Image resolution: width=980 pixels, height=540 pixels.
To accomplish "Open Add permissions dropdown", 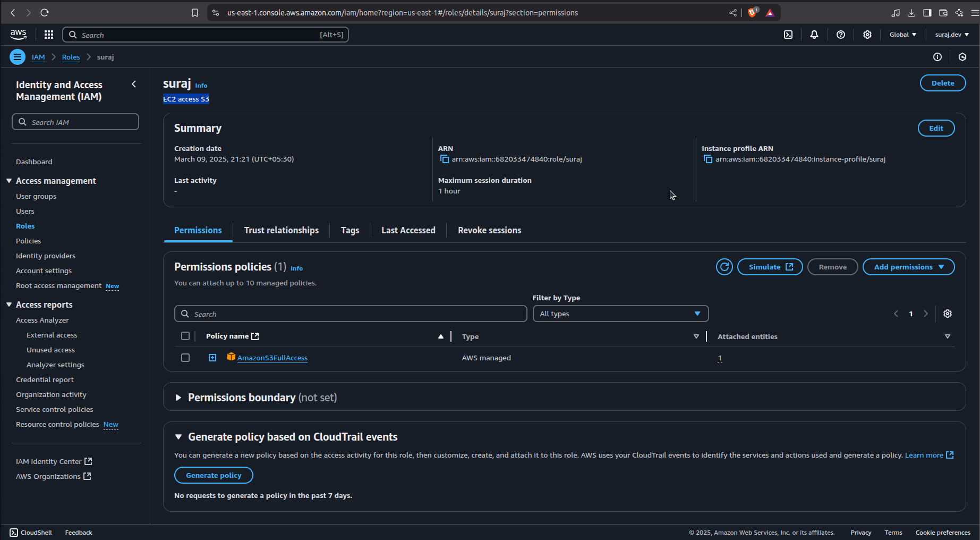I will tap(908, 267).
